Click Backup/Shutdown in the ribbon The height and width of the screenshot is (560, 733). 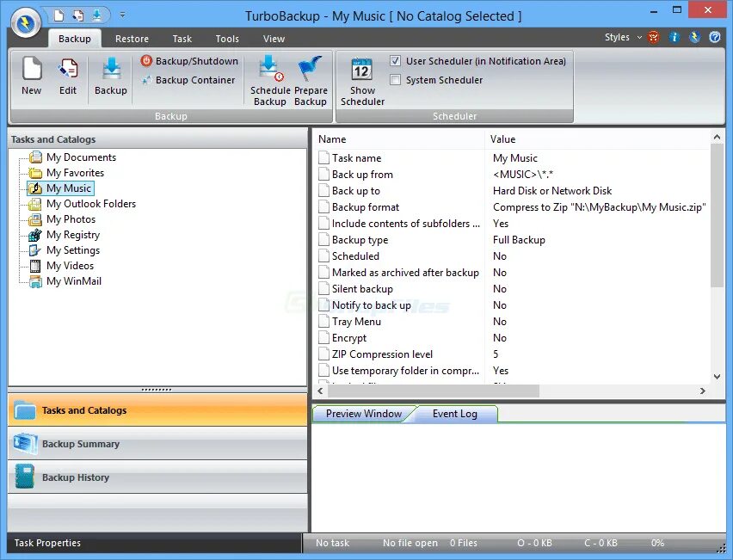tap(189, 61)
